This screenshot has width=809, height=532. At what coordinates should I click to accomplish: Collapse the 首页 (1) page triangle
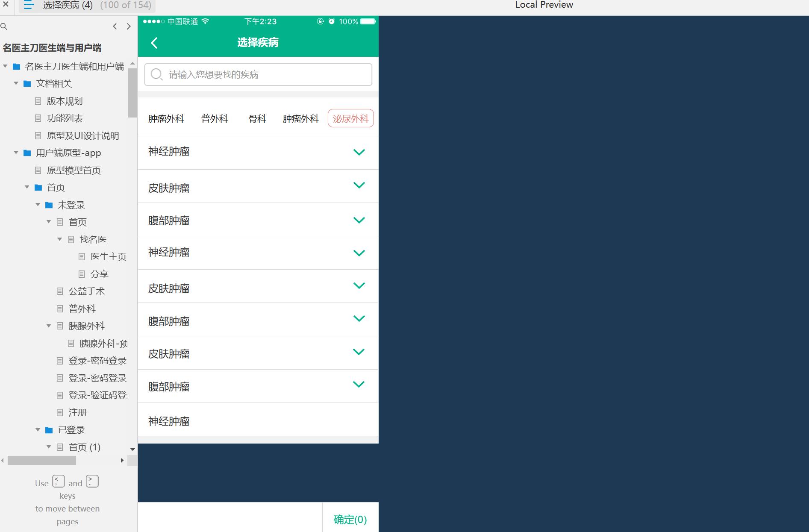pos(49,447)
